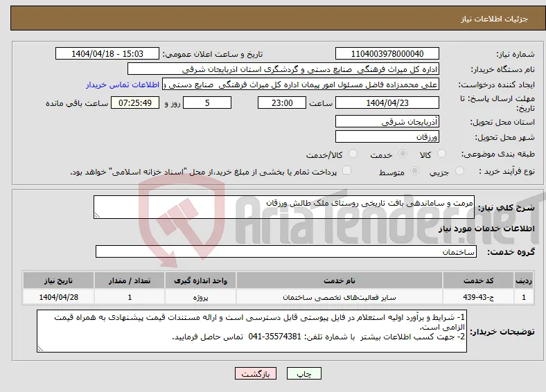
Task: Click the چاپ print button
Action: click(x=304, y=373)
